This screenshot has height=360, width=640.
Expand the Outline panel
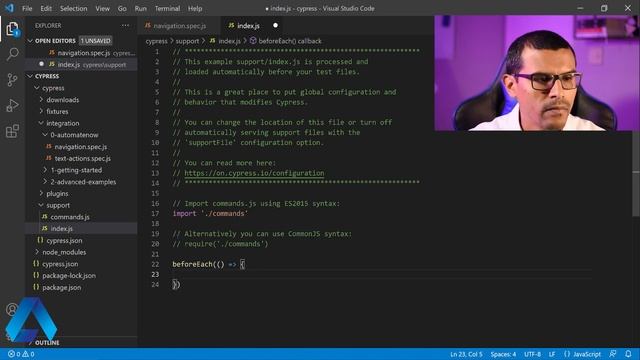[x=47, y=342]
